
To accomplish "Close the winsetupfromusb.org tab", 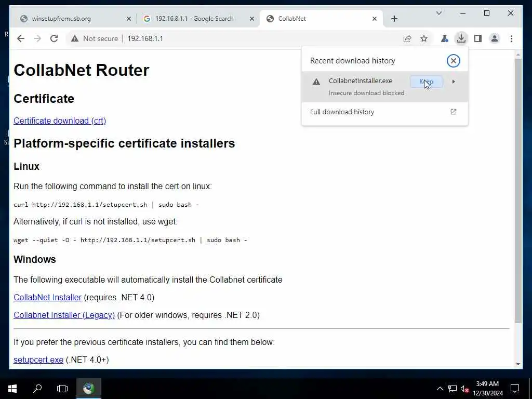I will (x=129, y=19).
